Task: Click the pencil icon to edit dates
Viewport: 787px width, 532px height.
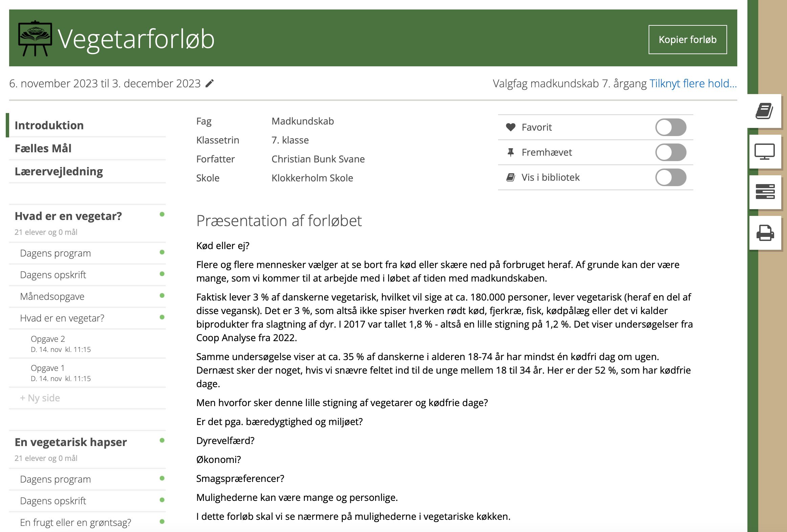Action: pos(210,83)
